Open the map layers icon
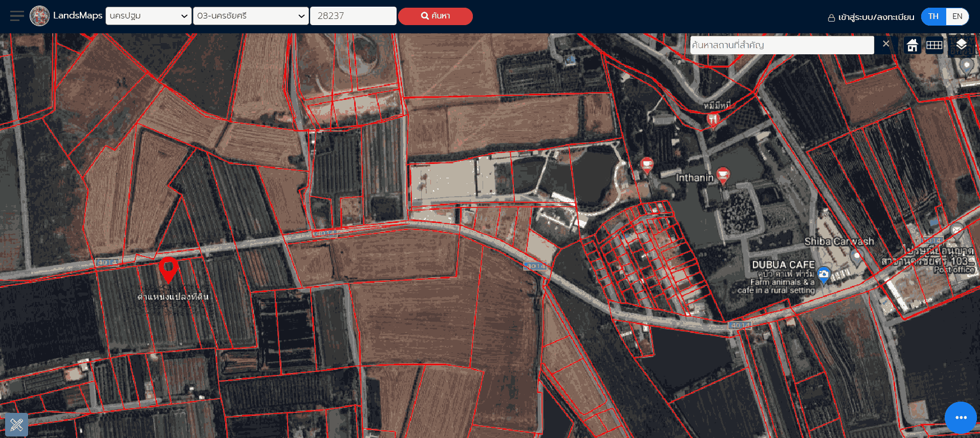 pos(961,45)
